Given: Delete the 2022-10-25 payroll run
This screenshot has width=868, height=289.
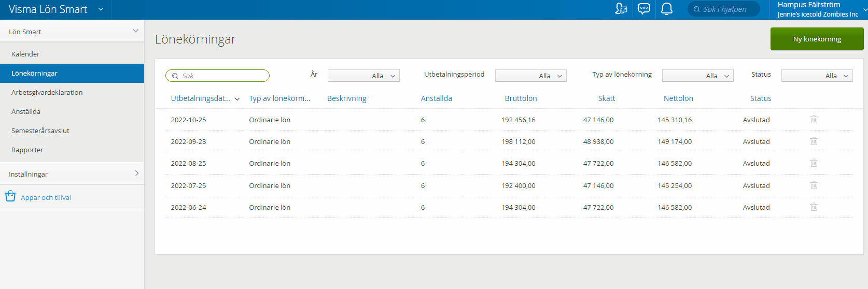Looking at the screenshot, I should 814,120.
